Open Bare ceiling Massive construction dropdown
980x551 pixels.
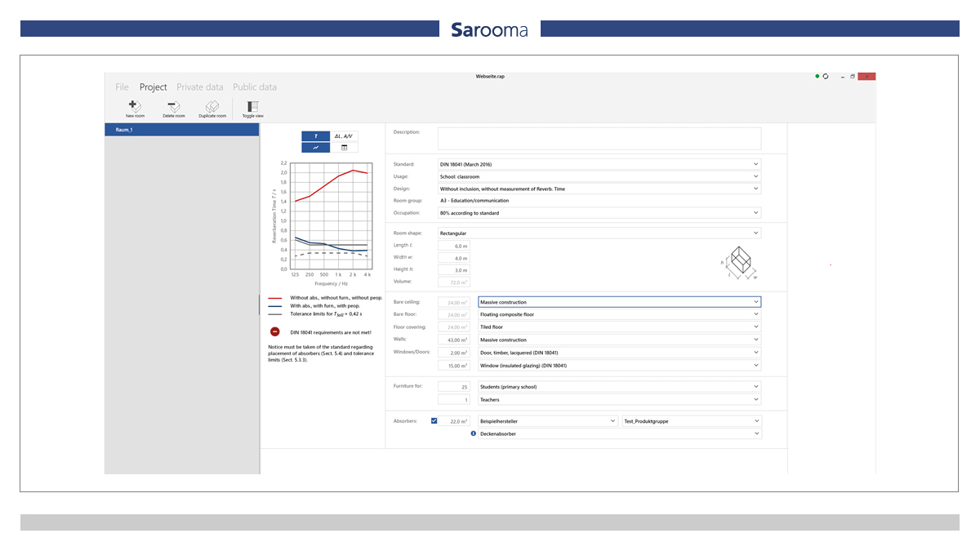tap(619, 301)
